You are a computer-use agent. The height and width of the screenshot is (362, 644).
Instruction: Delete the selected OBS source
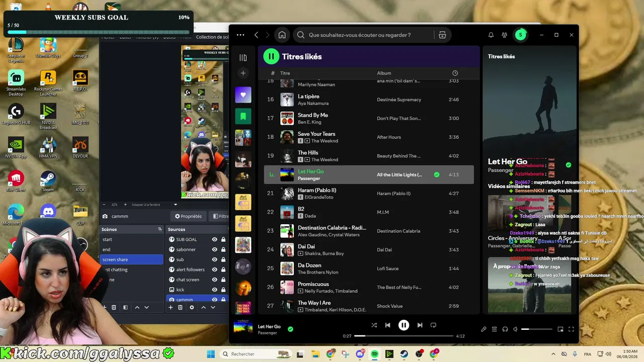pos(180,307)
